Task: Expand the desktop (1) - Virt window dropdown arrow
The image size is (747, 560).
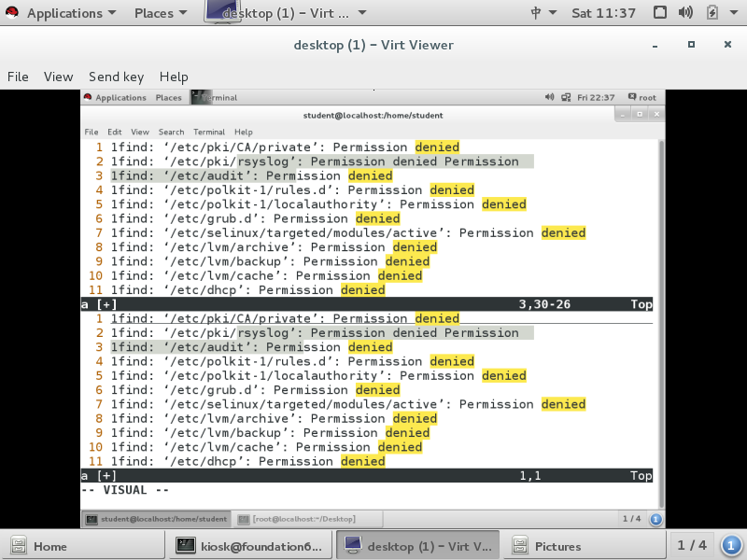Action: (x=362, y=13)
